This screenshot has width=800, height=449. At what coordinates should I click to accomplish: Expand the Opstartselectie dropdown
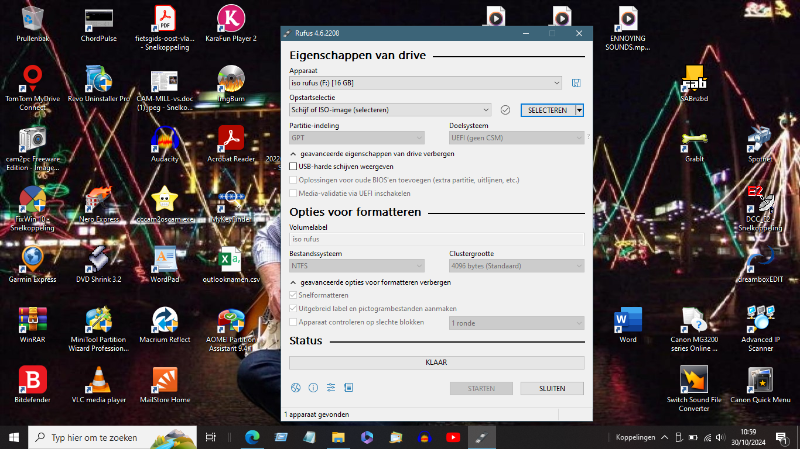pos(390,110)
